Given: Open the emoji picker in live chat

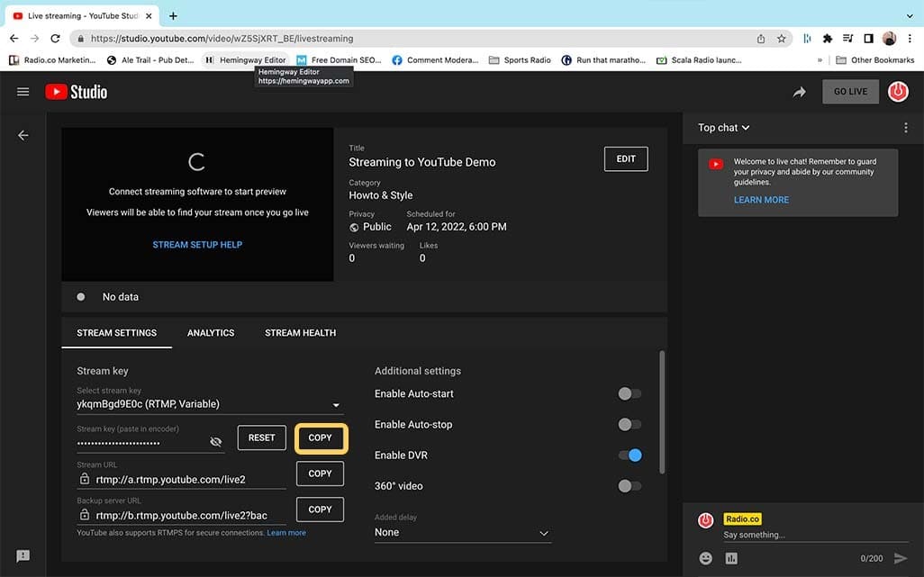Looking at the screenshot, I should (705, 558).
